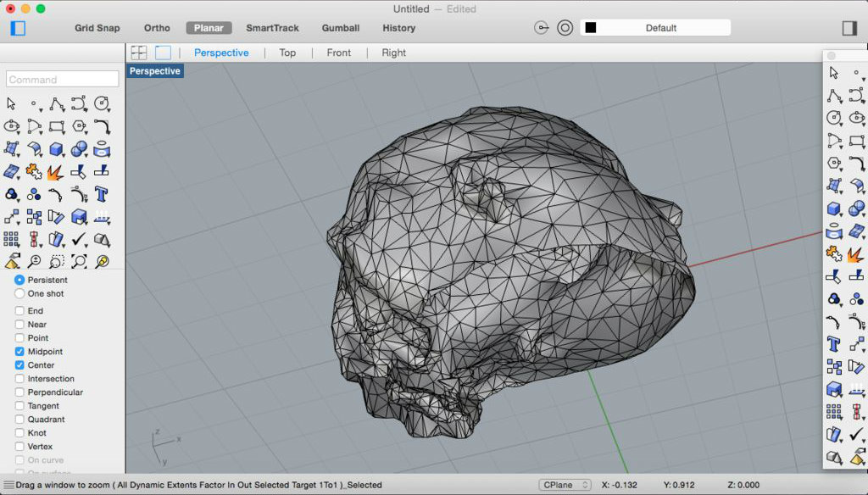This screenshot has width=868, height=495.
Task: Switch to the Top viewport tab
Action: coord(287,53)
